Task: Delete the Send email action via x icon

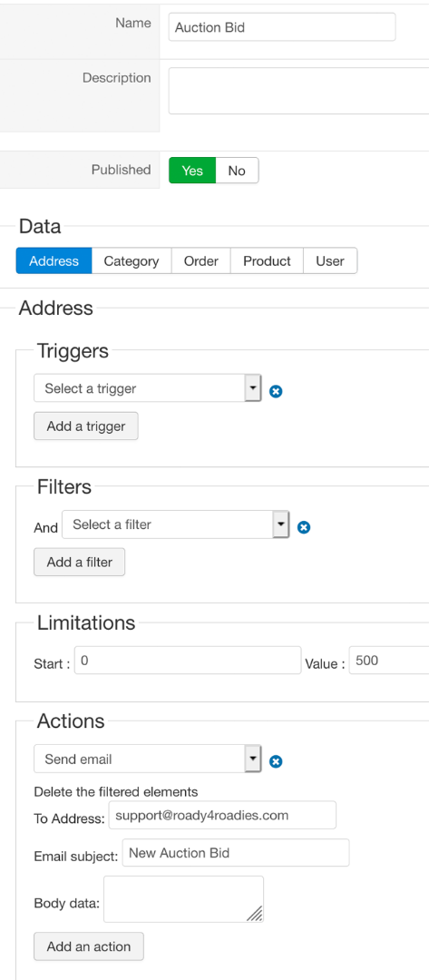Action: pos(276,762)
